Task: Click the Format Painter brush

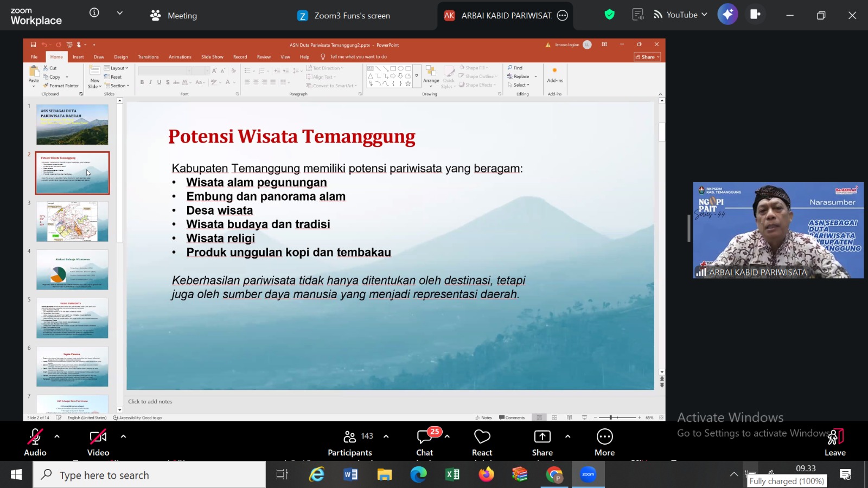Action: click(46, 86)
